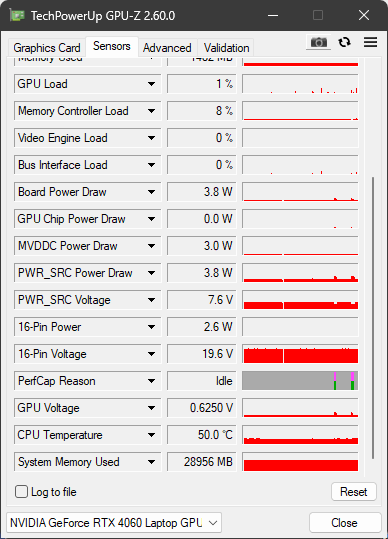Expand the PerfCap Reason dropdown arrow
The width and height of the screenshot is (388, 539).
click(x=151, y=381)
